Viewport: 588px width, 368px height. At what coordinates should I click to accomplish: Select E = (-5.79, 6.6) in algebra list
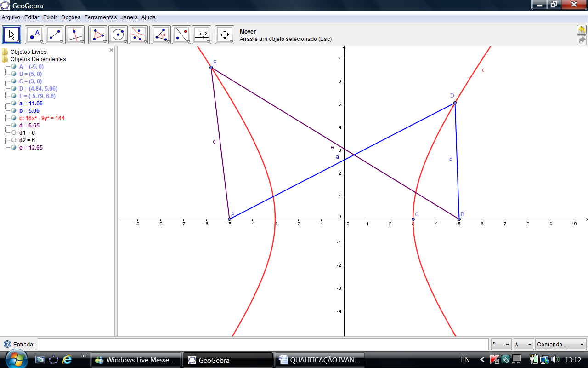[37, 96]
